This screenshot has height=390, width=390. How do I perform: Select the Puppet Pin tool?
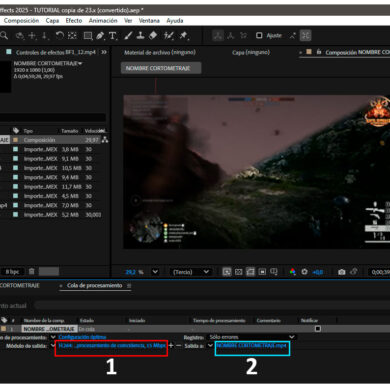183,35
